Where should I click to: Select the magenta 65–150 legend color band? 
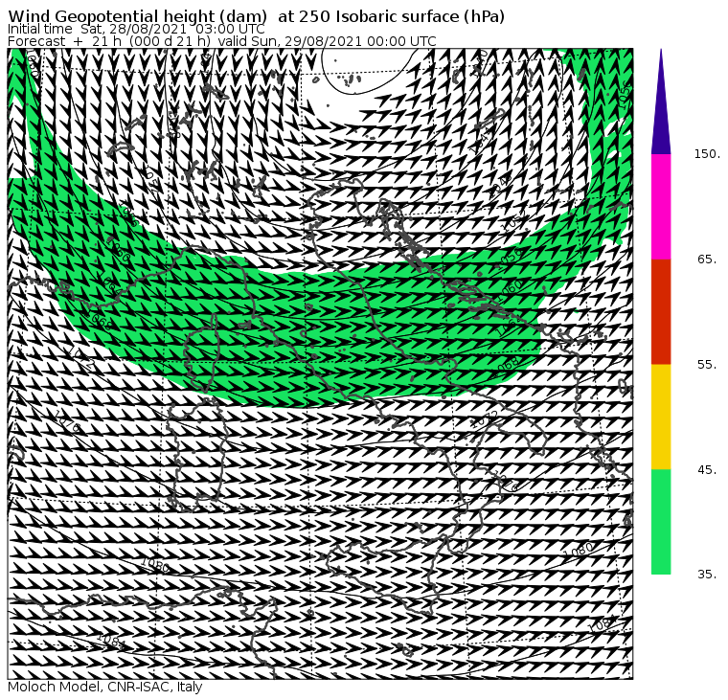[661, 207]
